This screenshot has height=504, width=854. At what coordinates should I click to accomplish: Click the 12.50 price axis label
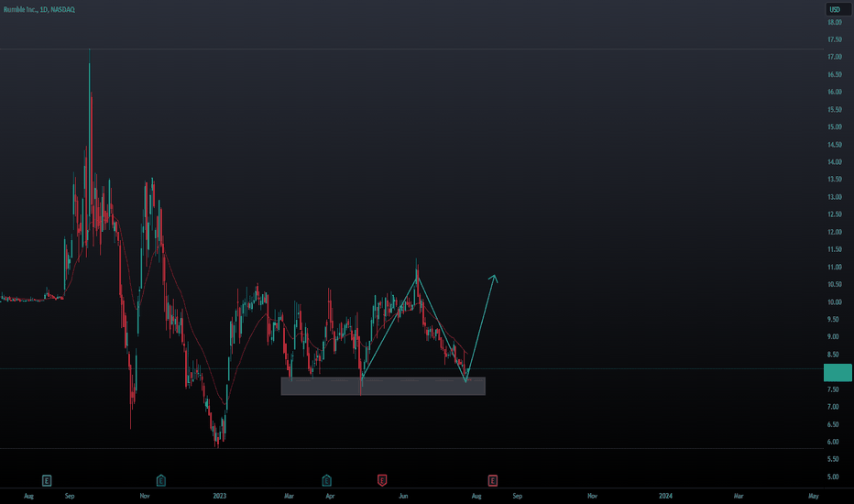835,214
